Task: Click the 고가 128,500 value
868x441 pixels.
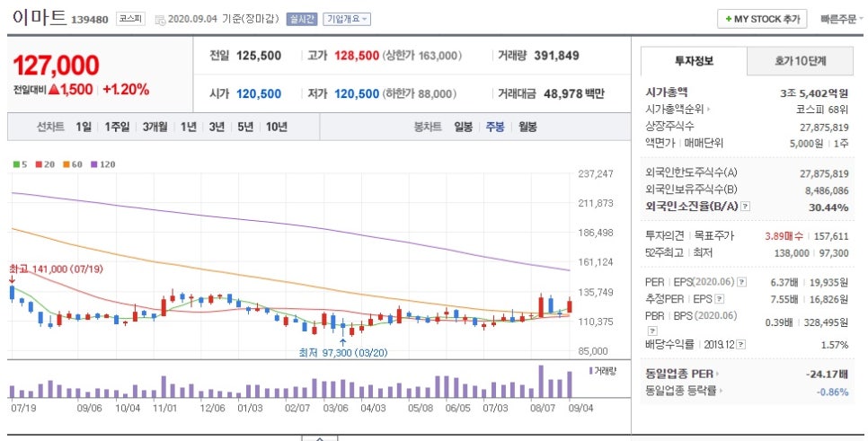Action: click(x=357, y=56)
